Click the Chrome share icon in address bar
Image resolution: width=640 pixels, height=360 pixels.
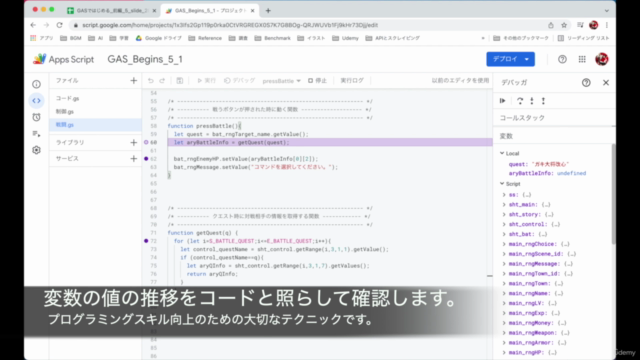tap(551, 25)
